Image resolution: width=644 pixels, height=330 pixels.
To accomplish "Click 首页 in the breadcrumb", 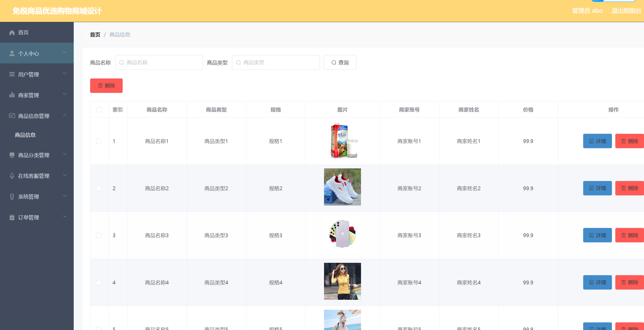I will 95,35.
